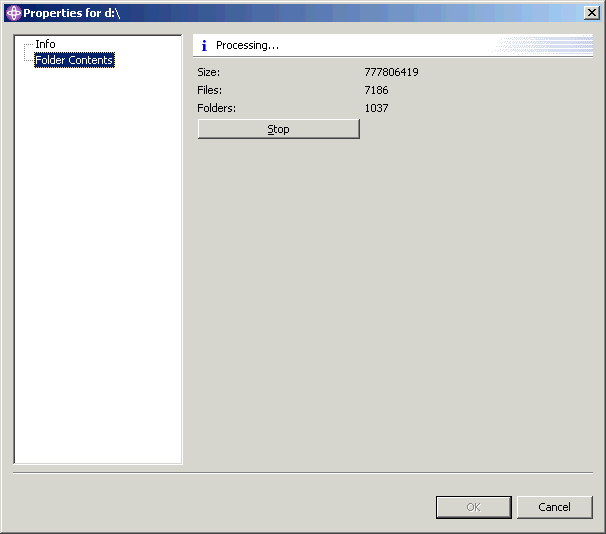Click the Processing... status message
The width and height of the screenshot is (606, 534).
point(247,46)
